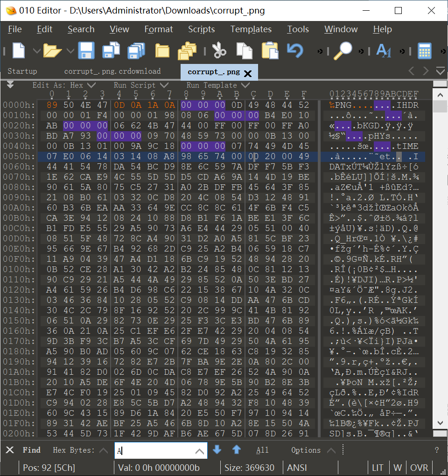Expand toolbar options after Undo icon
This screenshot has height=476, width=448.
click(320, 51)
